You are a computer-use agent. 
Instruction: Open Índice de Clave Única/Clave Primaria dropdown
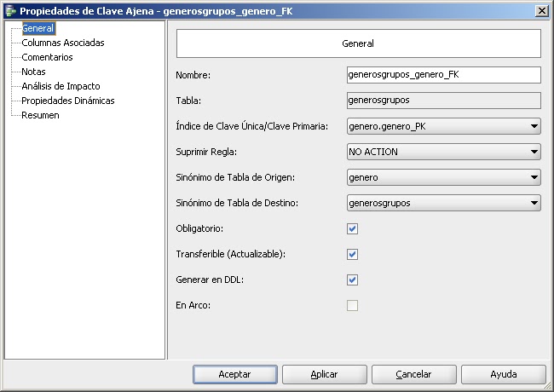[444, 126]
